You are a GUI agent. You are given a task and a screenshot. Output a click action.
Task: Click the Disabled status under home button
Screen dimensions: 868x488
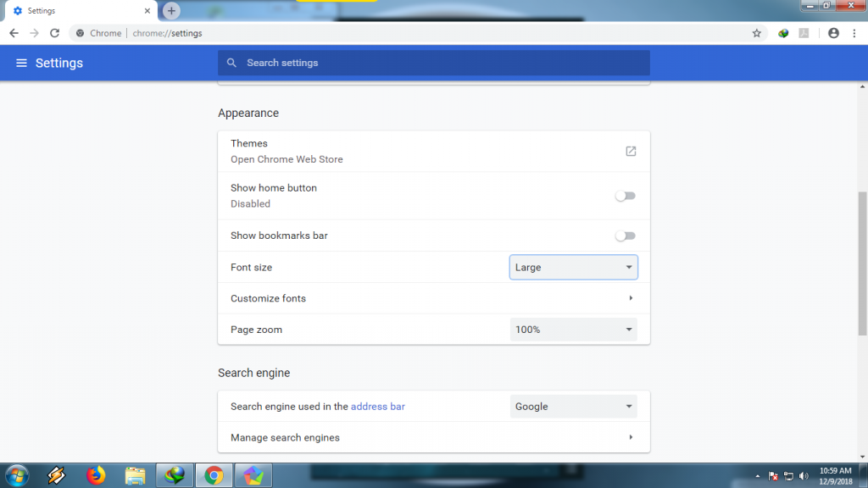pos(250,204)
